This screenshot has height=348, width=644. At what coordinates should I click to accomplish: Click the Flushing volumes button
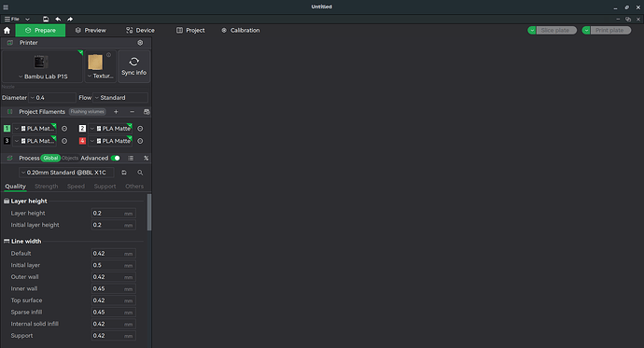pos(87,112)
